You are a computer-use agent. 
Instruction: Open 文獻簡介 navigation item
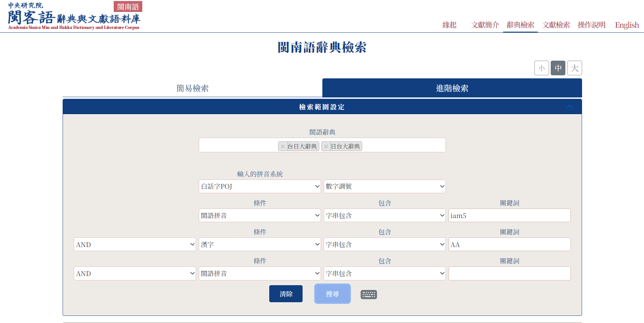coord(485,25)
